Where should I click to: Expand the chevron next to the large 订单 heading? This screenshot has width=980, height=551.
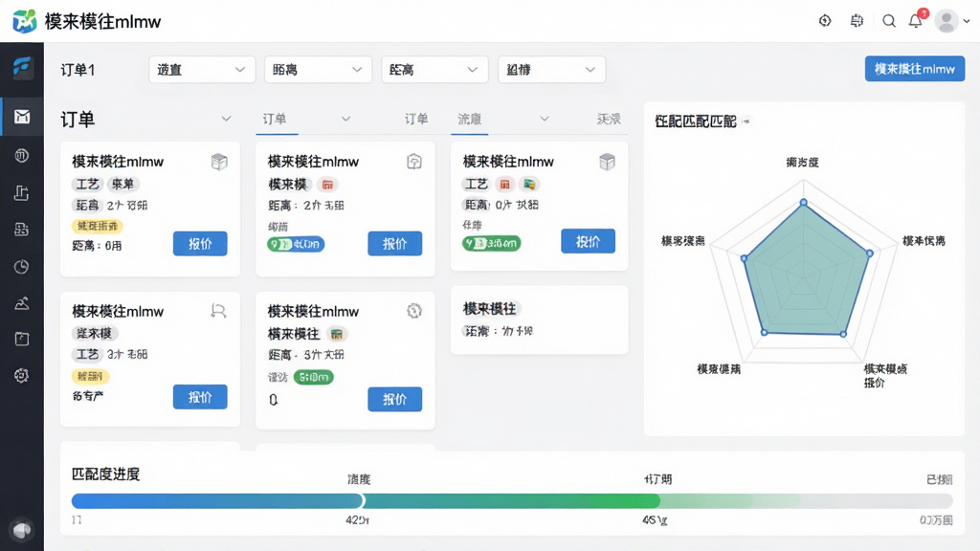[x=226, y=119]
